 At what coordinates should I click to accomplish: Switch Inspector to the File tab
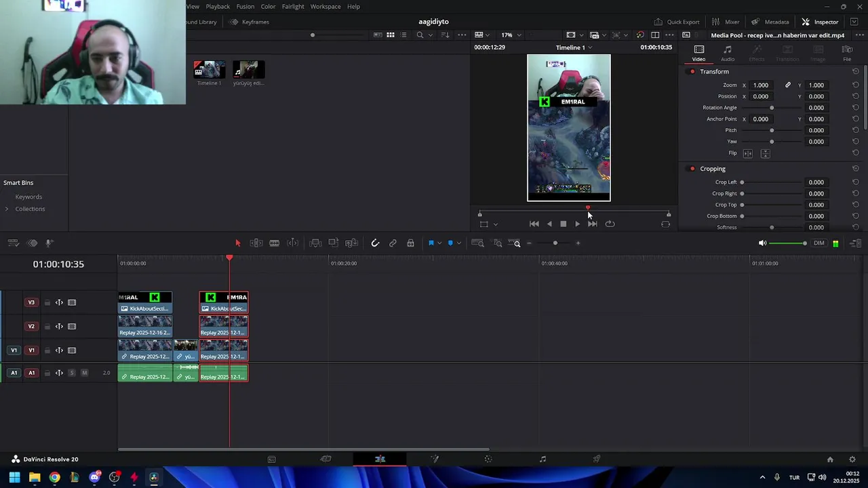847,53
